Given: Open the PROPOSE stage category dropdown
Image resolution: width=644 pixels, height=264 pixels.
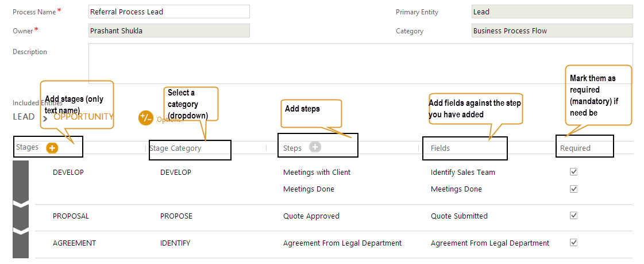Looking at the screenshot, I should [x=176, y=216].
